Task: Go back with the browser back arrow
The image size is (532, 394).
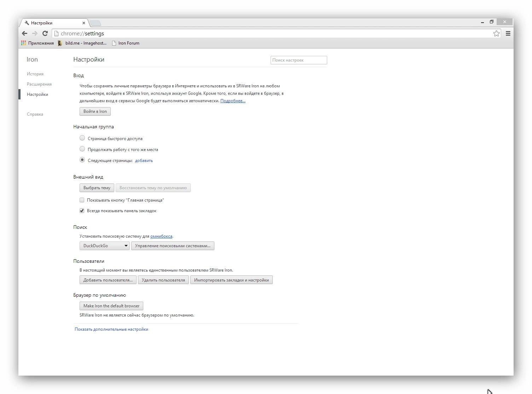Action: tap(24, 33)
